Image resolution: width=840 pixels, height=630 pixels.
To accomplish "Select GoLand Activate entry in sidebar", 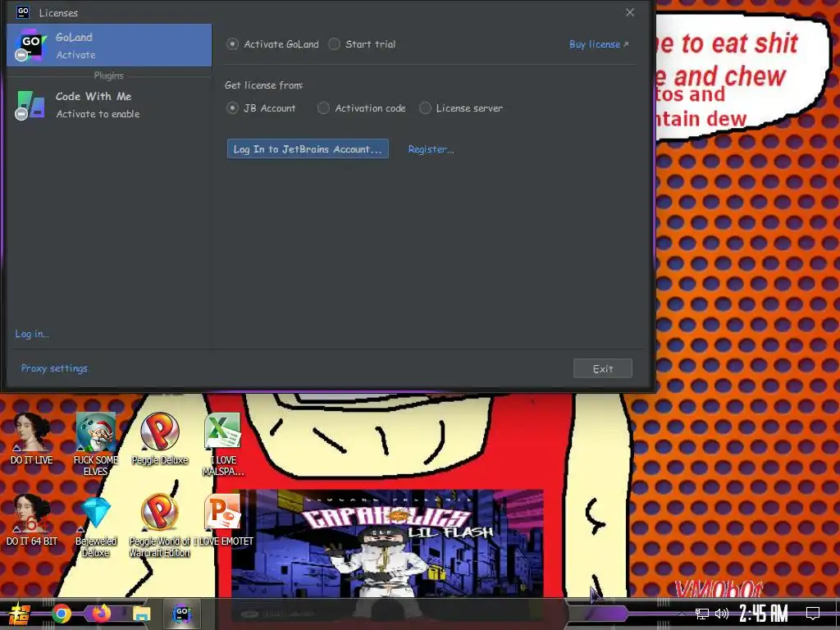I will (109, 45).
